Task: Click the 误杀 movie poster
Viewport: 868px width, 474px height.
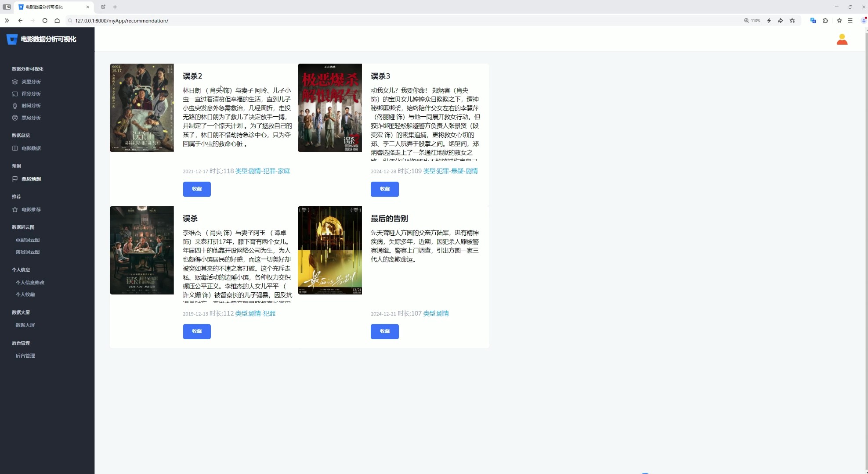Action: 141,250
